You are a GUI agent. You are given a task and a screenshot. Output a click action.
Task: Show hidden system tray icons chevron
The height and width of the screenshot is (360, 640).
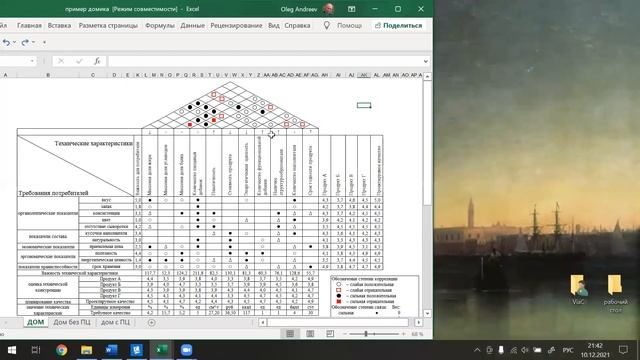tap(477, 350)
